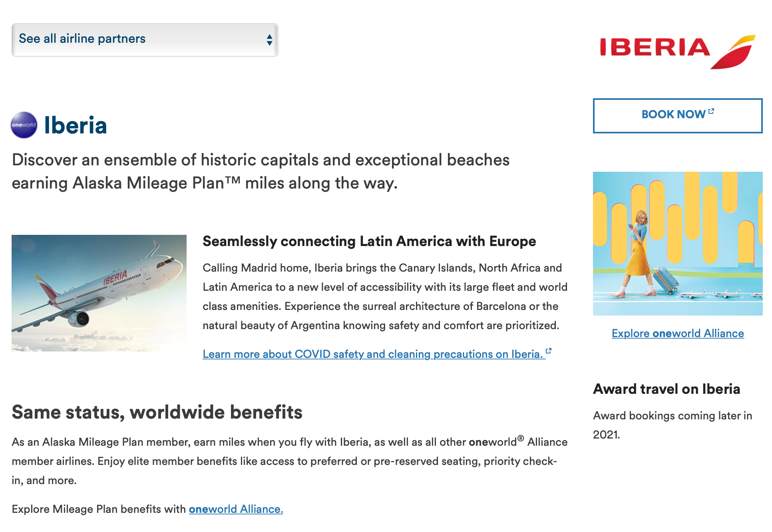Click the BOOK NOW button
772x532 pixels.
pyautogui.click(x=677, y=115)
